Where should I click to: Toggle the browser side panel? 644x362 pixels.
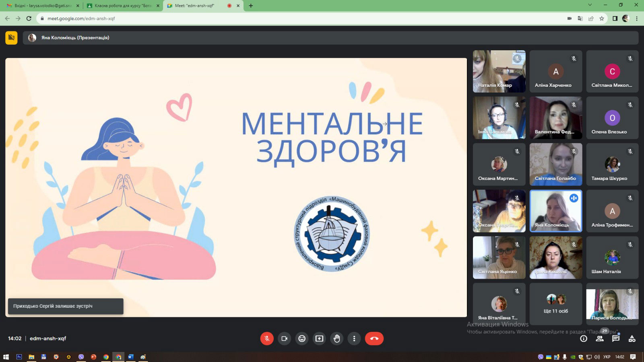[x=615, y=19]
